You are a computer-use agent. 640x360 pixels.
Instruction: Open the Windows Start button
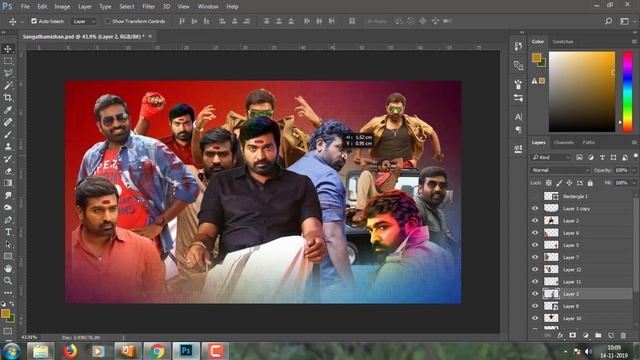pos(11,351)
